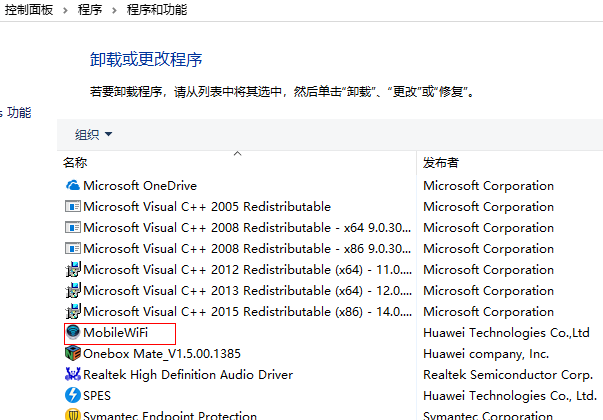Image resolution: width=603 pixels, height=420 pixels.
Task: Navigate to 控制面板 in the breadcrumb
Action: coord(29,10)
